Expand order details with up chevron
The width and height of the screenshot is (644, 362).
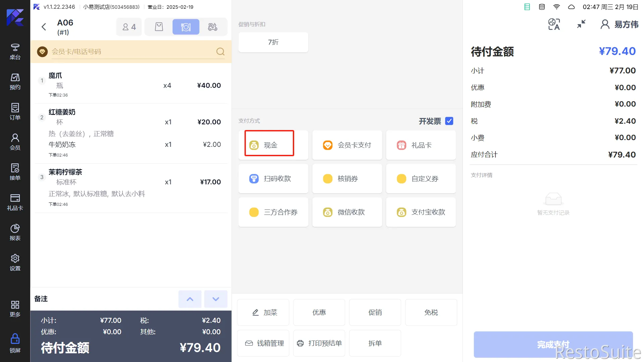click(190, 299)
